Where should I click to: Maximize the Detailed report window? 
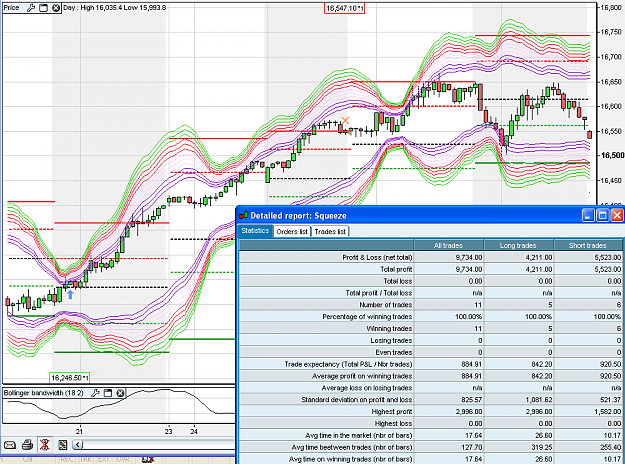click(x=603, y=216)
